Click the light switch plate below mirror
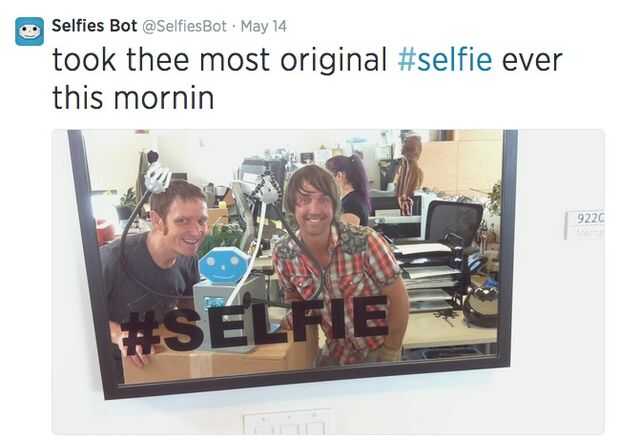620x440 pixels. tap(288, 424)
